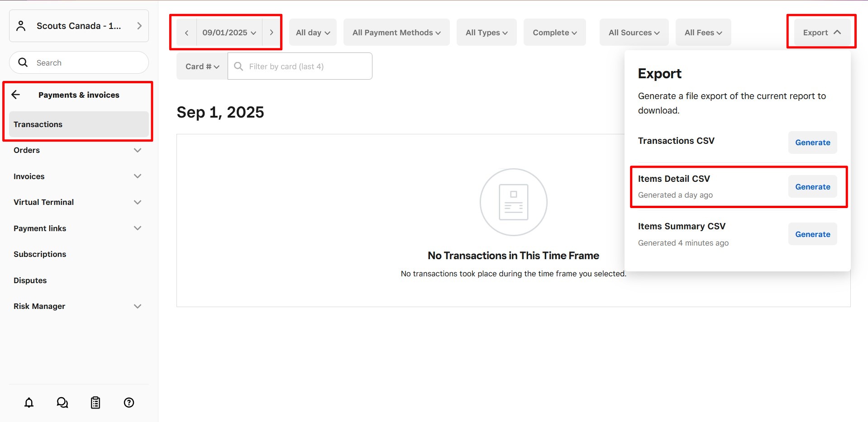Click the back arrow beside Payments & invoices
Viewport: 868px width, 422px height.
click(x=16, y=95)
